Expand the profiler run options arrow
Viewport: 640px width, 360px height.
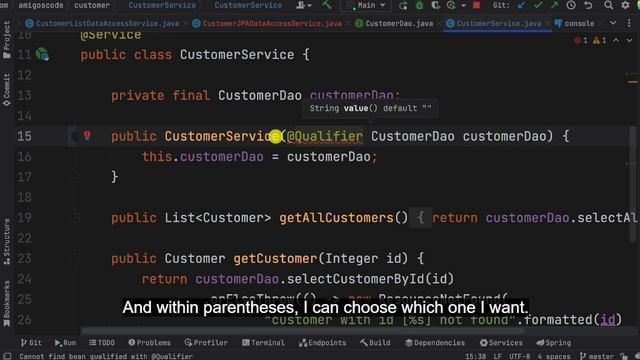(463, 6)
